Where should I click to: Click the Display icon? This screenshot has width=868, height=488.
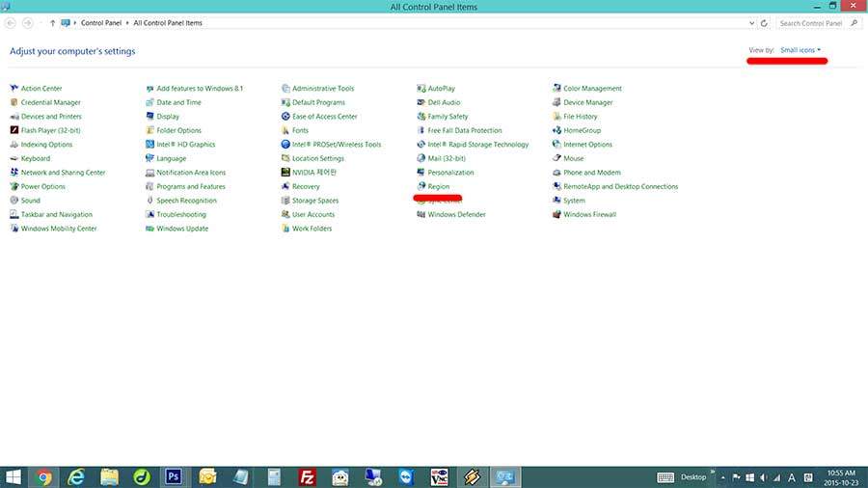tap(149, 116)
